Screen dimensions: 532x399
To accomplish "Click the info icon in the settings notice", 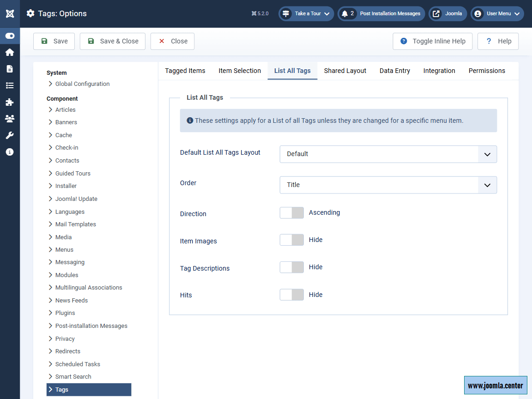I will coord(190,121).
